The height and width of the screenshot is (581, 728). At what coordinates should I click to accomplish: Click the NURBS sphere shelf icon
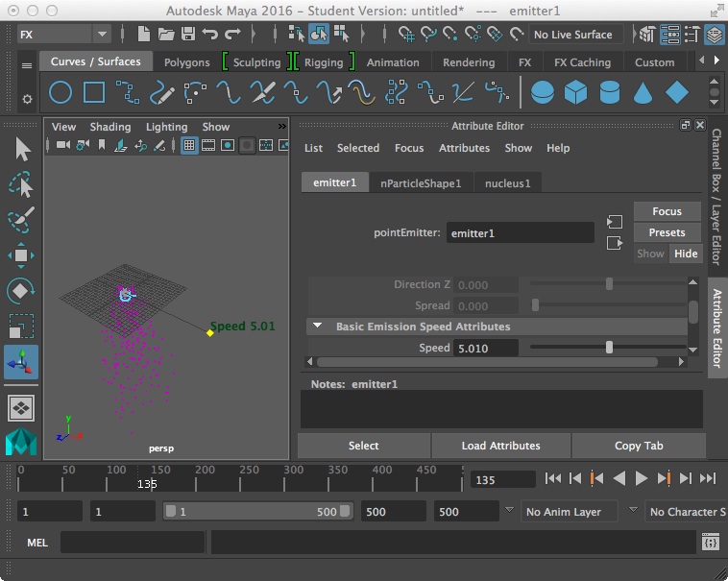pos(542,92)
